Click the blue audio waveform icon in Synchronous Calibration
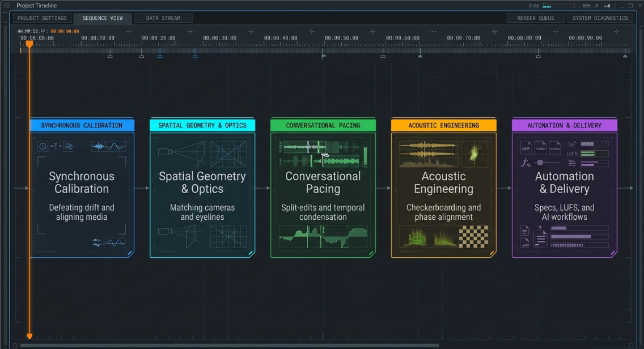644x349 pixels. (x=98, y=146)
